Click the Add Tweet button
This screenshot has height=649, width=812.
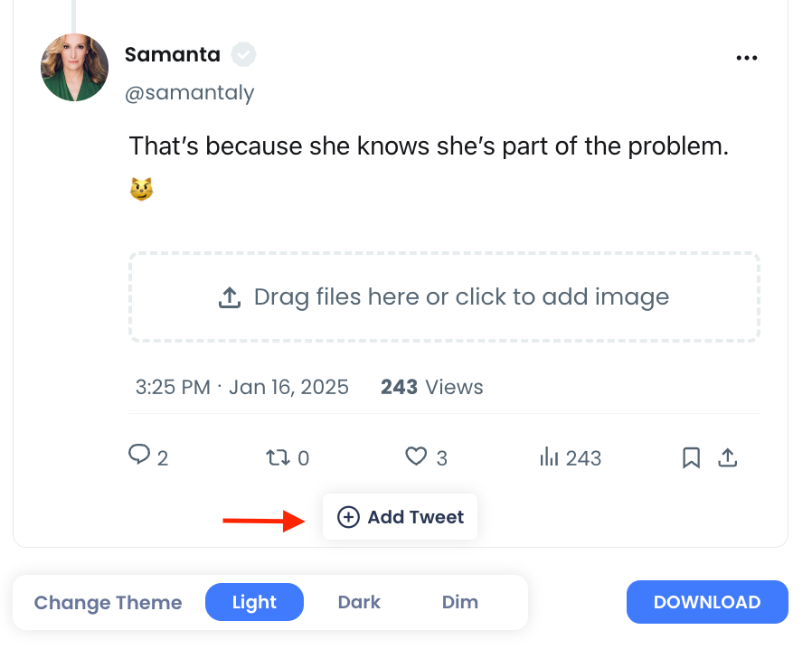click(400, 516)
